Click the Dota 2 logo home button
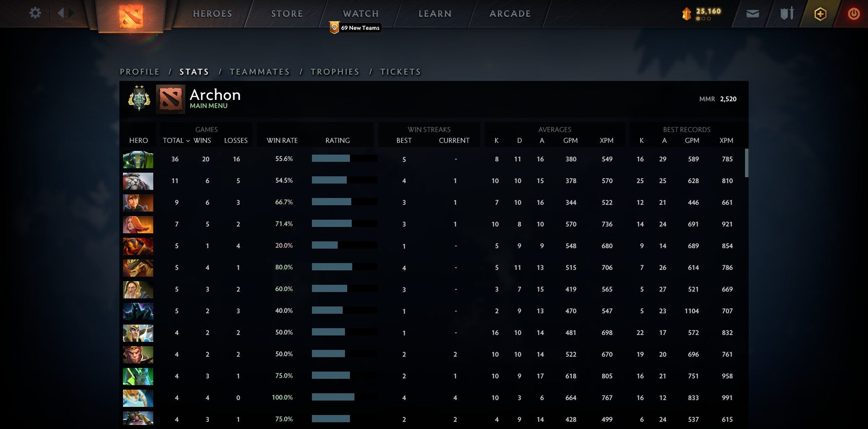This screenshot has height=429, width=868. pyautogui.click(x=131, y=16)
